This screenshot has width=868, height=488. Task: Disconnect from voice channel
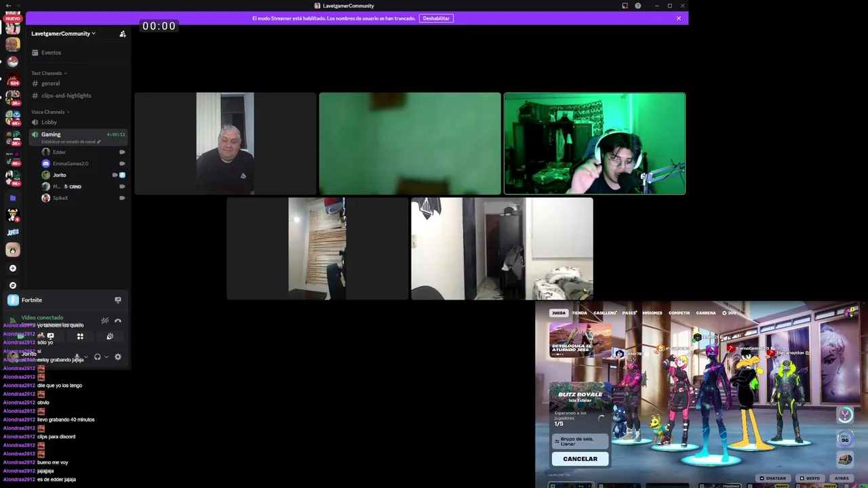click(x=118, y=321)
